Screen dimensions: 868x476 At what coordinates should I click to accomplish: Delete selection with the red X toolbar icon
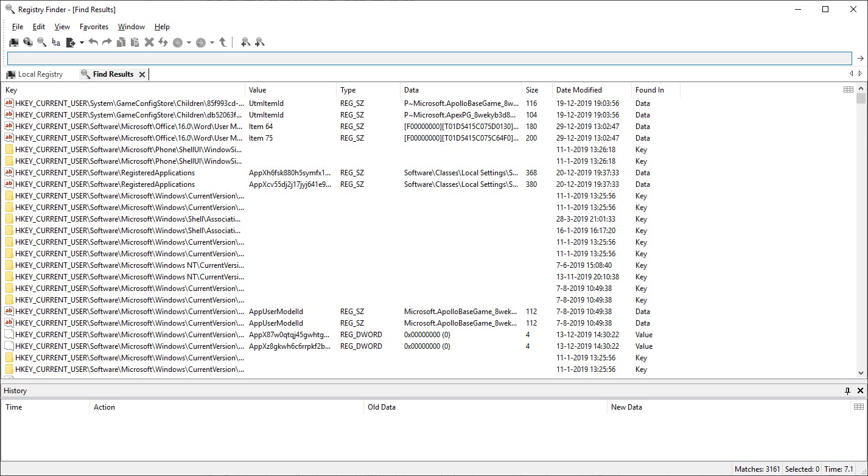coord(149,42)
